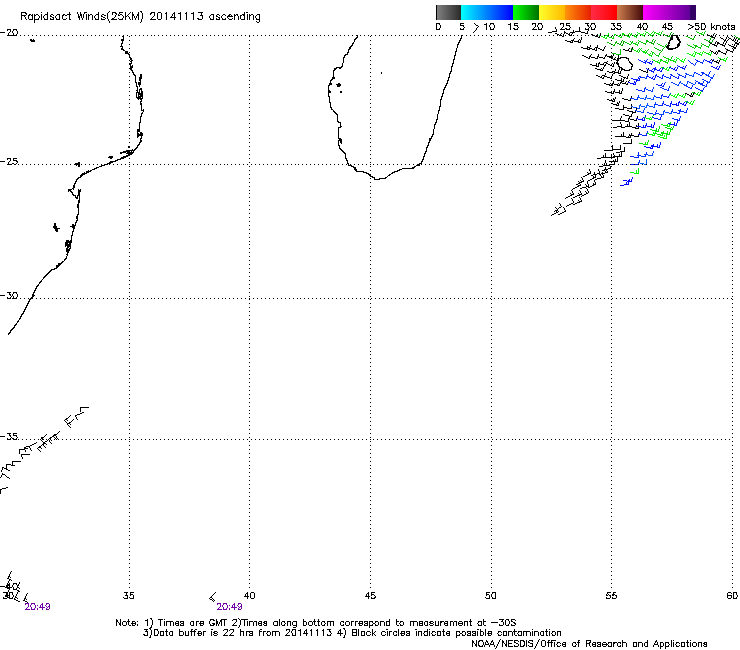
Task: Click the "45" longitude label on bottom axis
Action: pyautogui.click(x=370, y=596)
